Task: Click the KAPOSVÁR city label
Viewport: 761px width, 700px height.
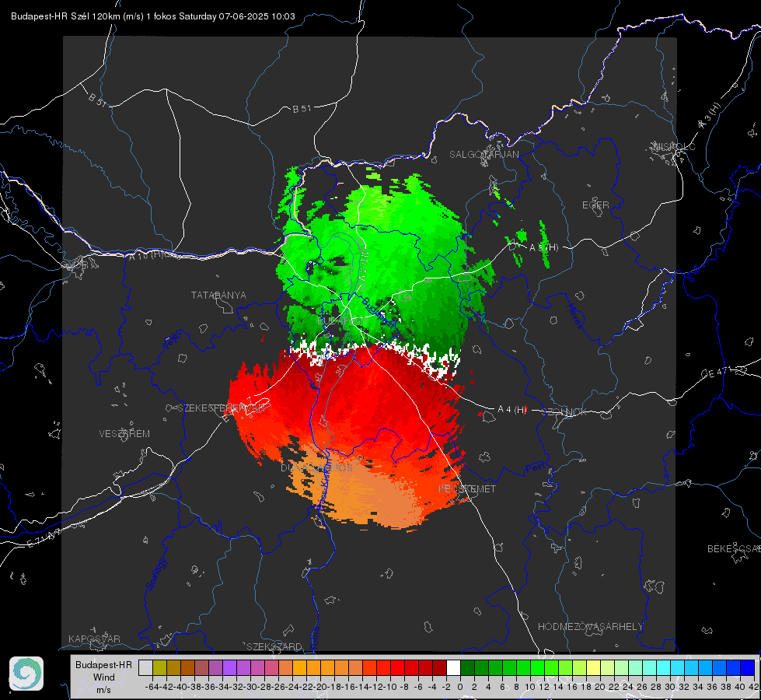Action: click(x=94, y=639)
